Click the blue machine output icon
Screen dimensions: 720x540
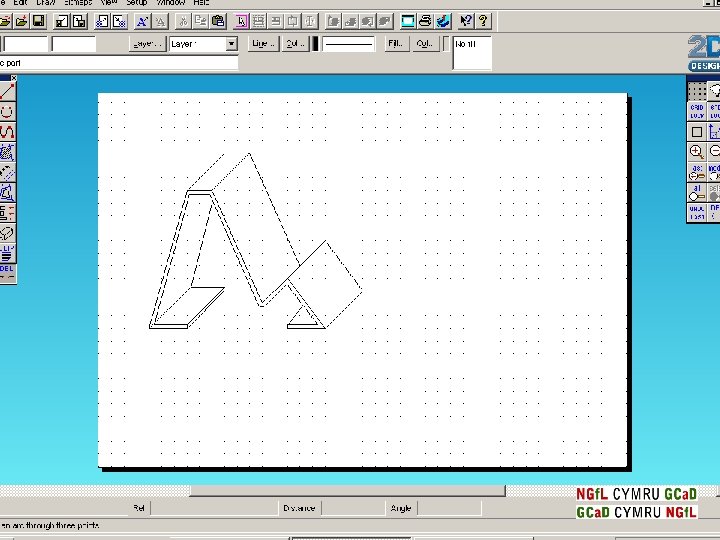point(443,21)
